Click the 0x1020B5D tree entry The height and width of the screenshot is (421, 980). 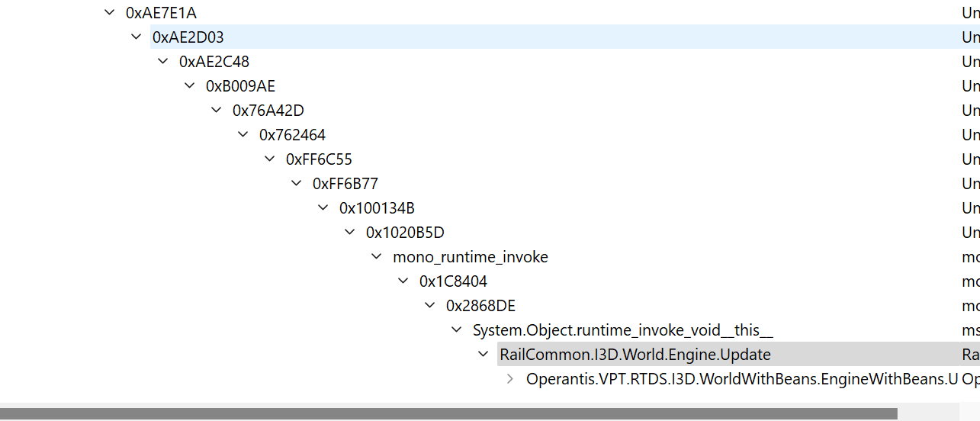tap(405, 233)
